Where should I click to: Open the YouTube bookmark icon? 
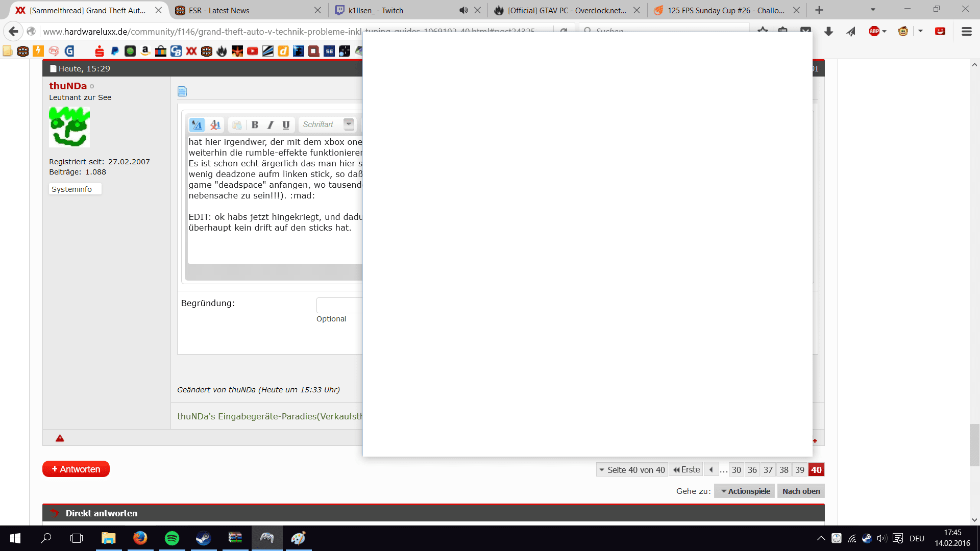pos(253,51)
